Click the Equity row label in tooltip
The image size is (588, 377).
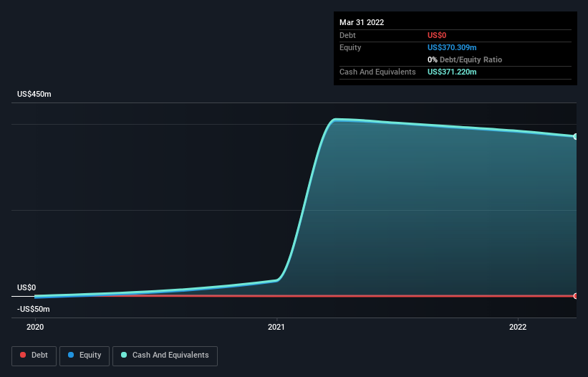tap(350, 47)
